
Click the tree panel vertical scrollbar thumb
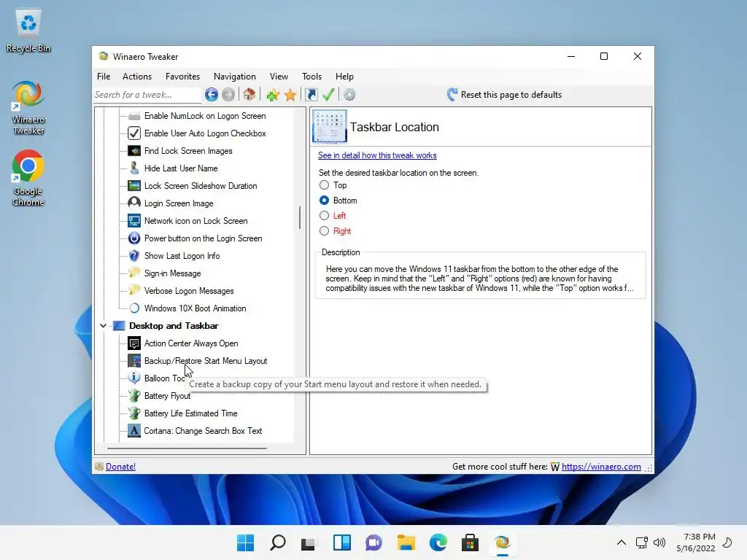(300, 217)
